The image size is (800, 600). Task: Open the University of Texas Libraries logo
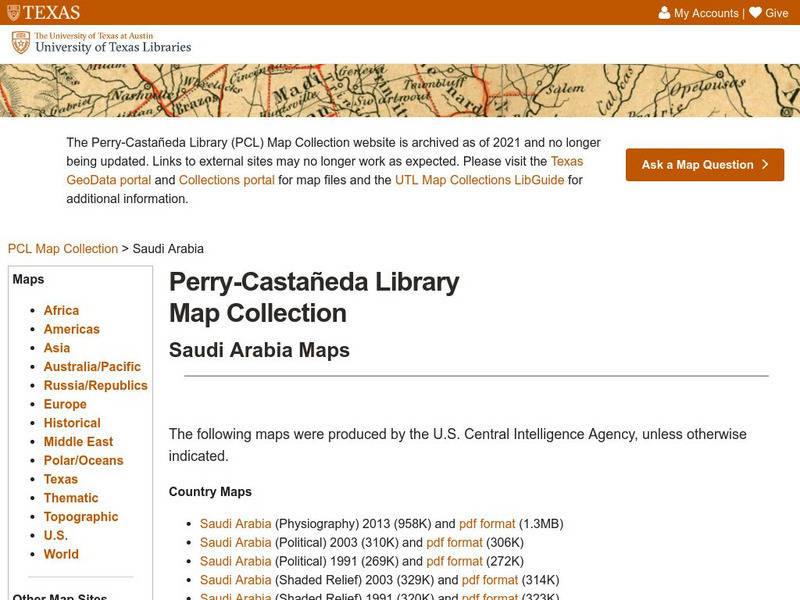tap(101, 42)
